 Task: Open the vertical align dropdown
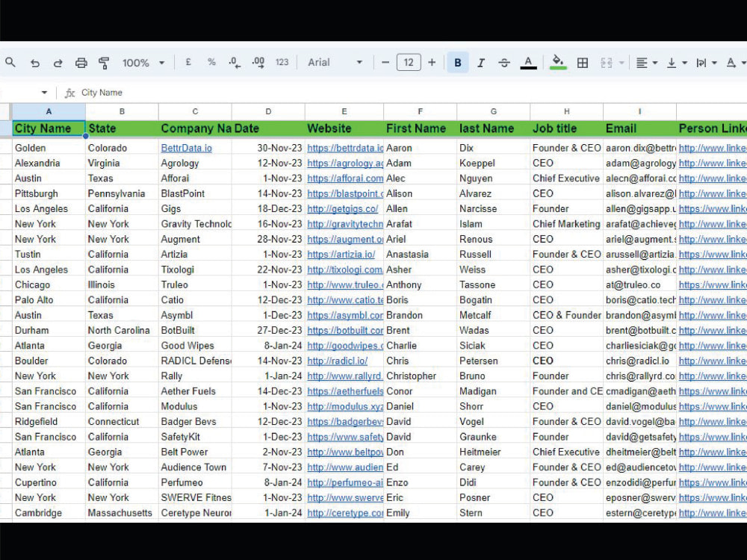point(677,63)
